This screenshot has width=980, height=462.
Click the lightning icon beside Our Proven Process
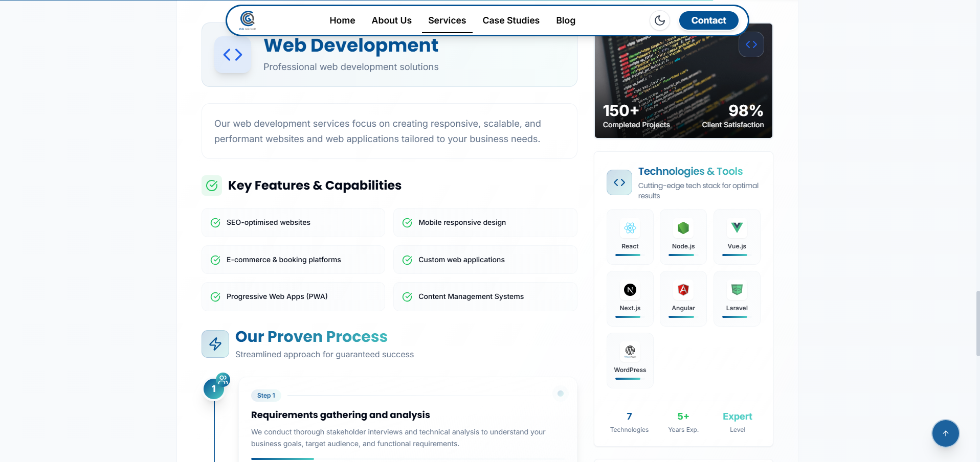[x=215, y=344]
